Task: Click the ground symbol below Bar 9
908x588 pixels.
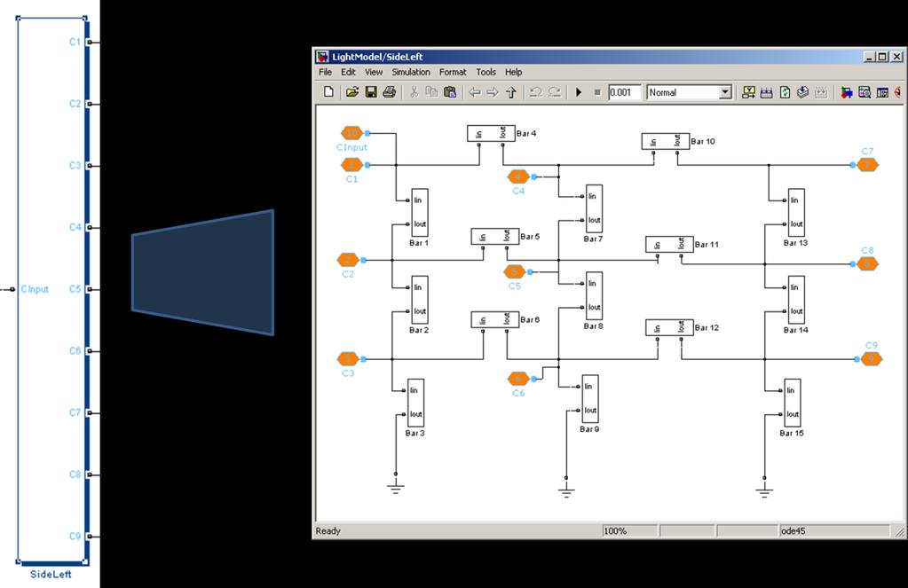Action: (566, 490)
